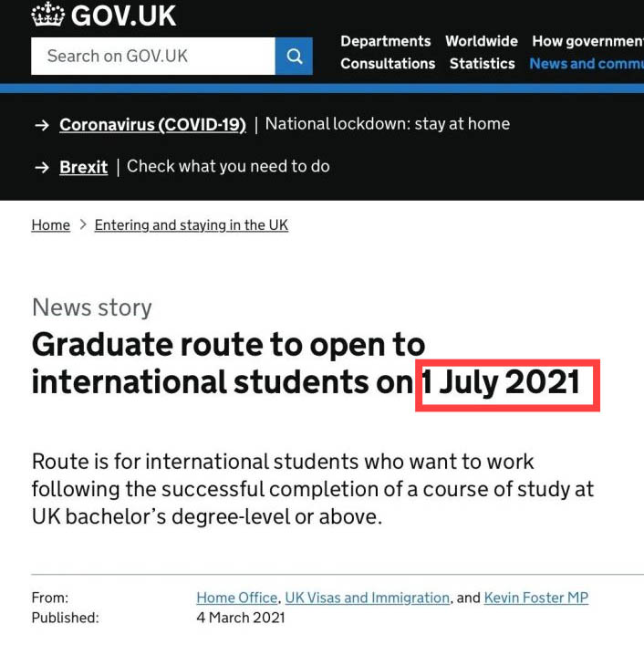Screen dimensions: 644x645
Task: Go to Home breadcrumb link
Action: [50, 225]
